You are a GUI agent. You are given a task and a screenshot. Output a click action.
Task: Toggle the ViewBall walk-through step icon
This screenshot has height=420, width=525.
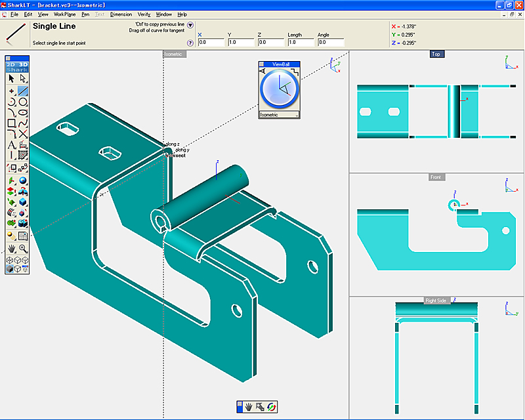[x=296, y=71]
